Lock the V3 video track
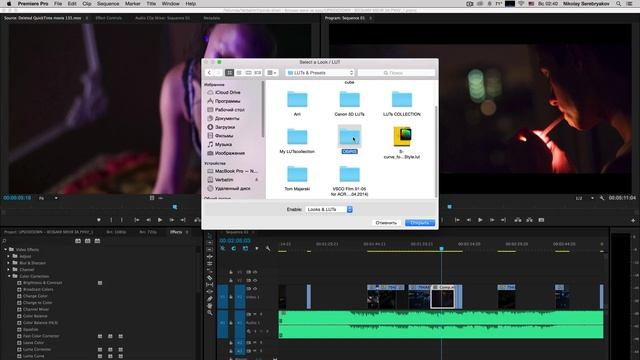 (231, 272)
